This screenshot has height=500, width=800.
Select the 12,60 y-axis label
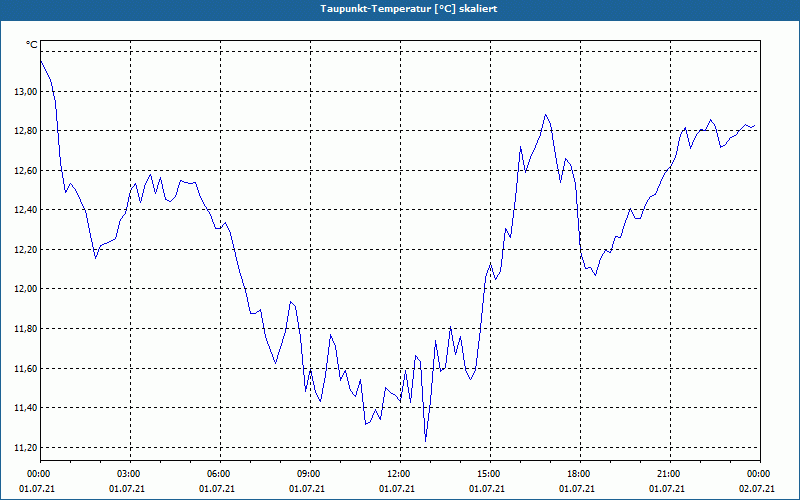pyautogui.click(x=26, y=170)
